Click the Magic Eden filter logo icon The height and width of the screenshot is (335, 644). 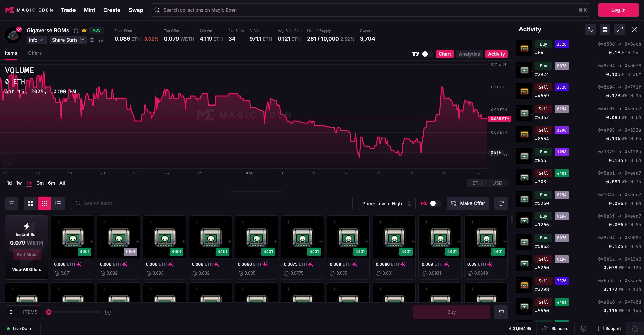pos(424,203)
